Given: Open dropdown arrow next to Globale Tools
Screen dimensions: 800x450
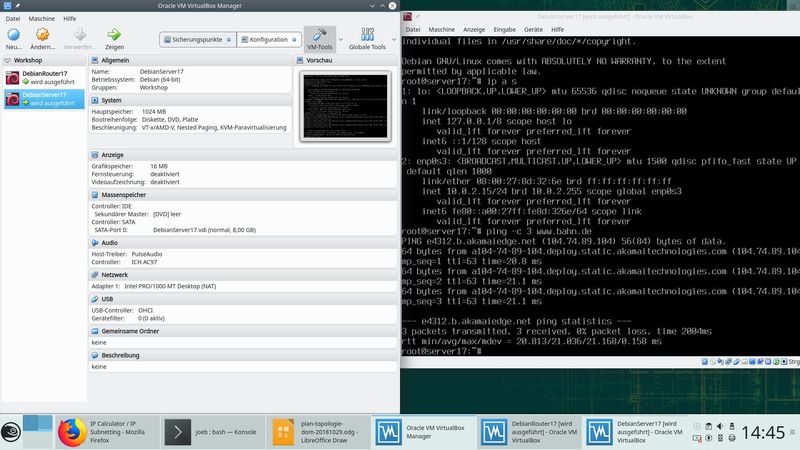Looking at the screenshot, I should pos(394,39).
